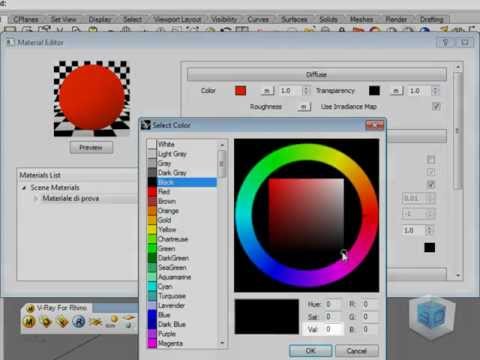The height and width of the screenshot is (360, 480).
Task: Click the m map button next to Transparency
Action: pos(396,91)
